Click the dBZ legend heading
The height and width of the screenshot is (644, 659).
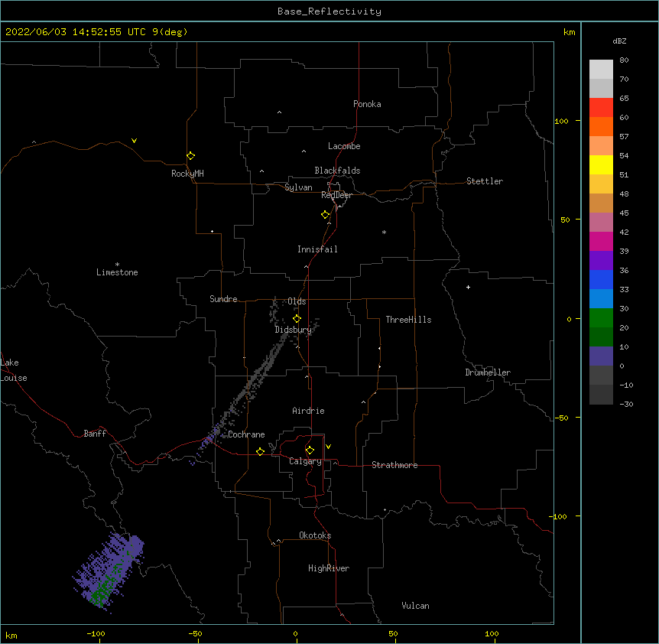(x=619, y=41)
